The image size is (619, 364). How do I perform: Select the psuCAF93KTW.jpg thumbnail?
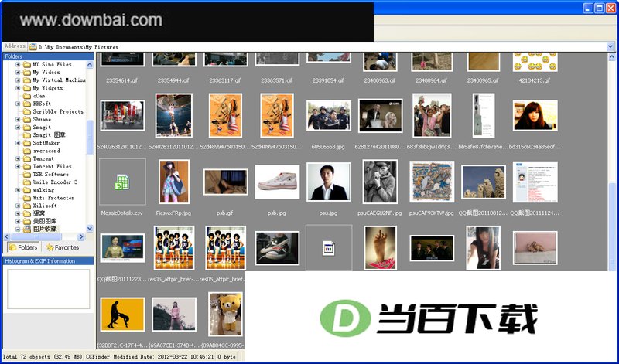pyautogui.click(x=432, y=182)
